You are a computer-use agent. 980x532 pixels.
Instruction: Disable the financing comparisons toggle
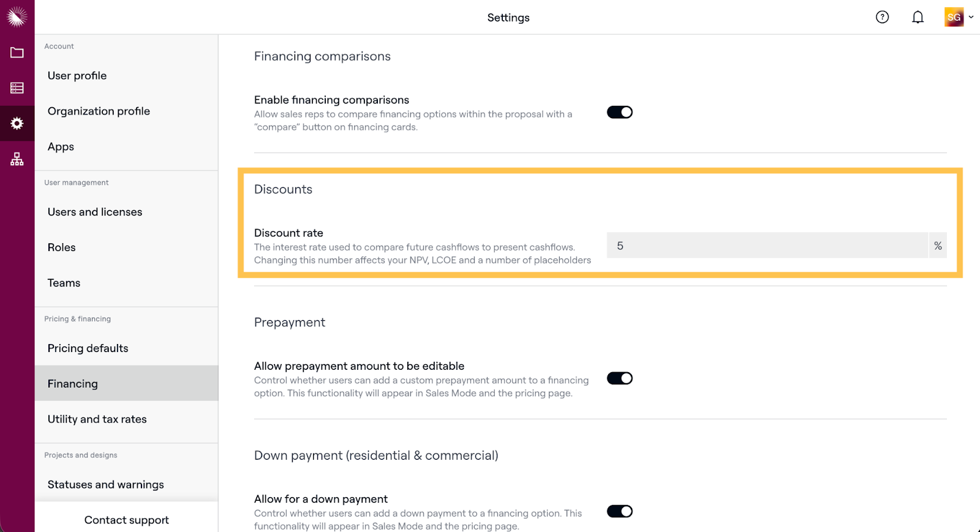click(x=619, y=112)
